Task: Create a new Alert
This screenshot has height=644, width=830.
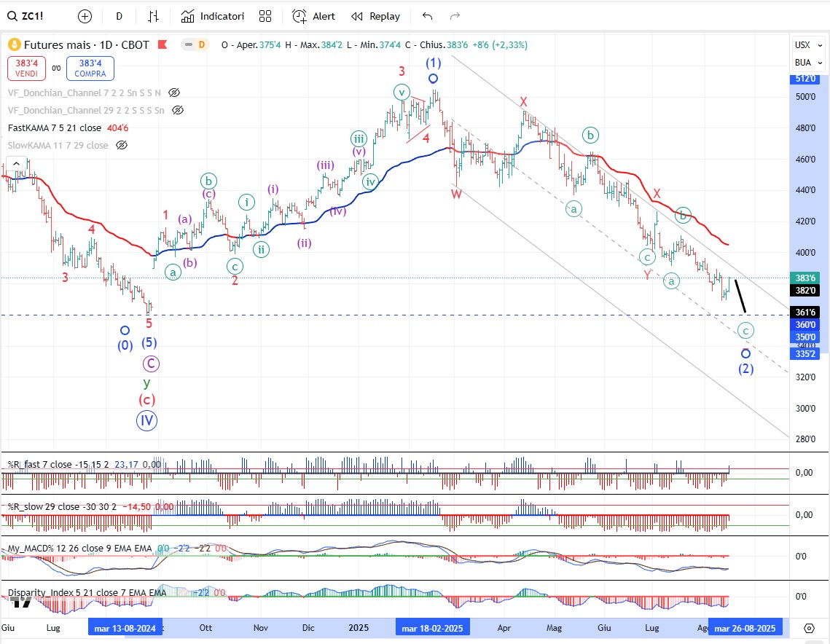Action: tap(314, 16)
